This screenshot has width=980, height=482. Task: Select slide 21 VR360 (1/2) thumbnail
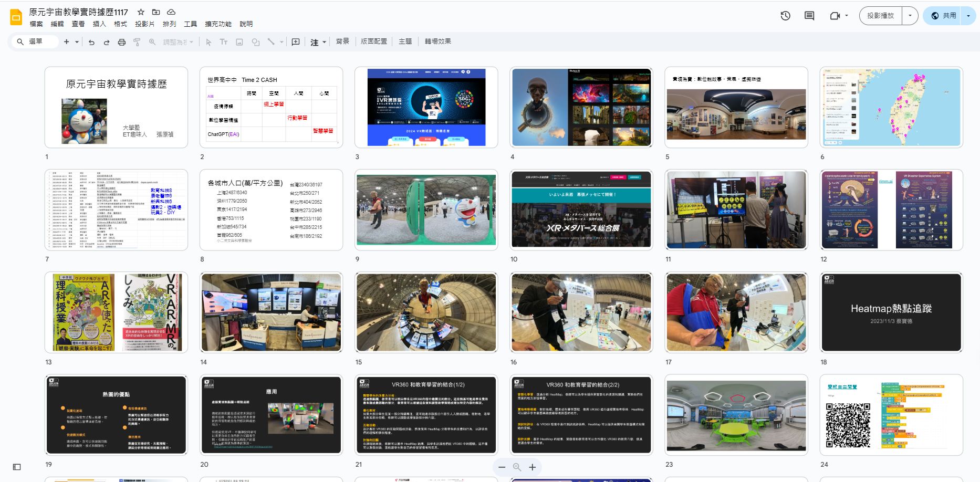426,415
